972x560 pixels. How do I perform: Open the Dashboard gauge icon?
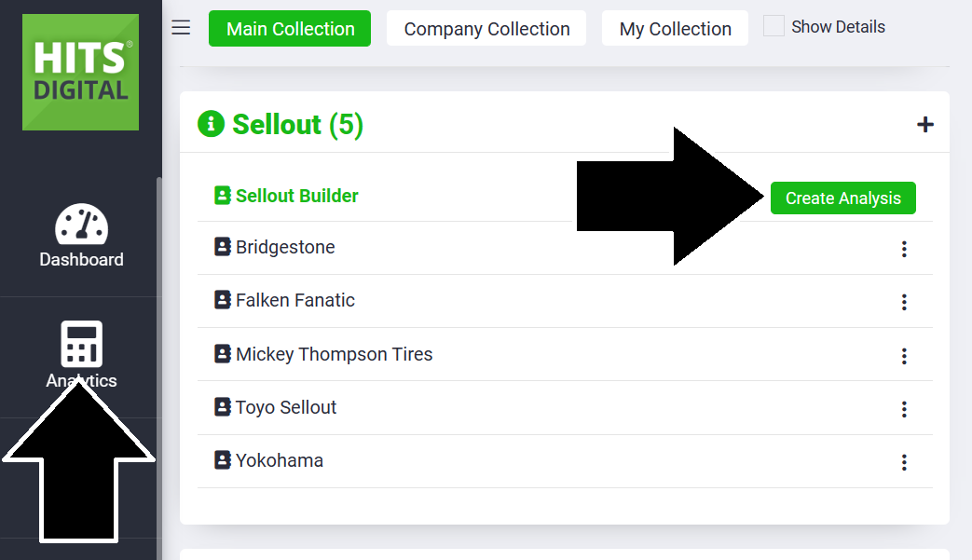pyautogui.click(x=81, y=225)
